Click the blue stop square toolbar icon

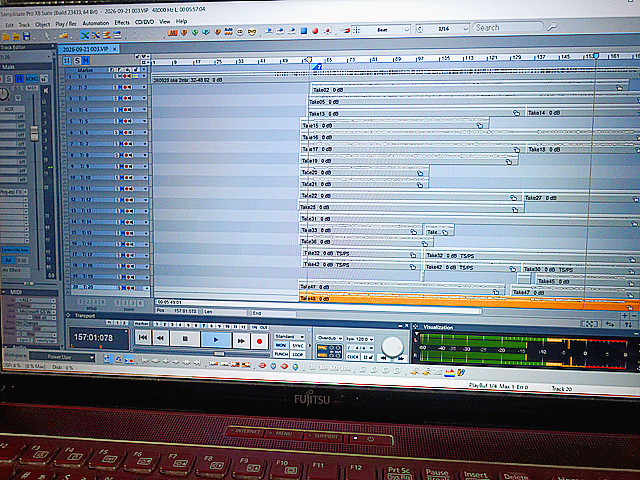coord(304,31)
